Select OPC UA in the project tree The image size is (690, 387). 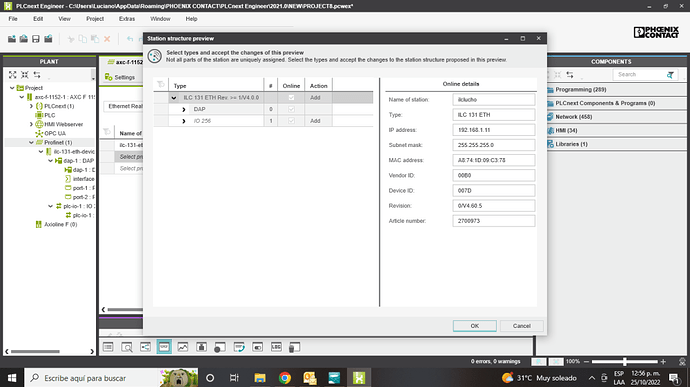[x=55, y=133]
